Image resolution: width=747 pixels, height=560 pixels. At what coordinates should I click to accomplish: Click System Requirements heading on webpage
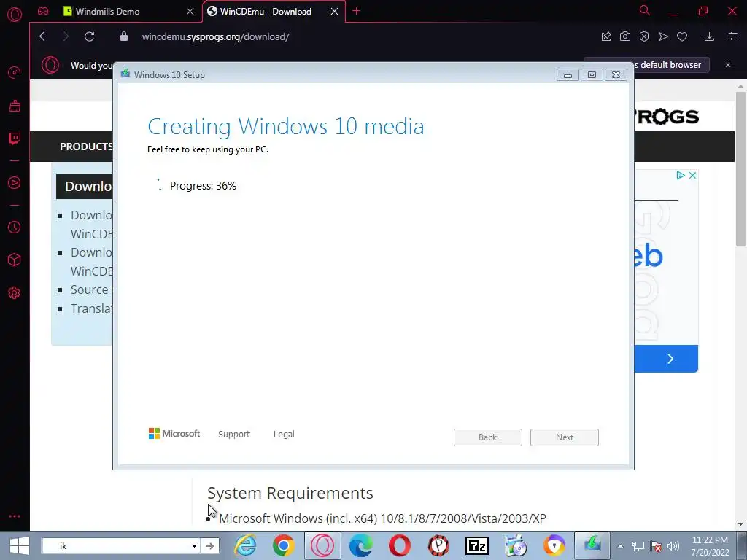[290, 493]
